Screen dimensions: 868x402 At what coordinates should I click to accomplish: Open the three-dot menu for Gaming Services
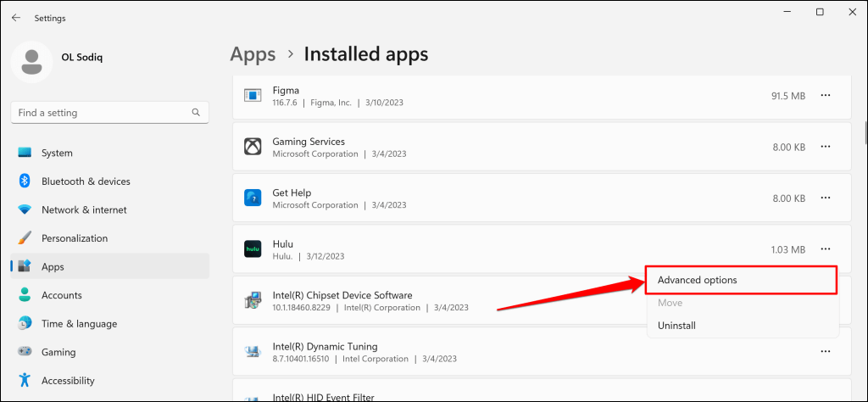pyautogui.click(x=825, y=147)
